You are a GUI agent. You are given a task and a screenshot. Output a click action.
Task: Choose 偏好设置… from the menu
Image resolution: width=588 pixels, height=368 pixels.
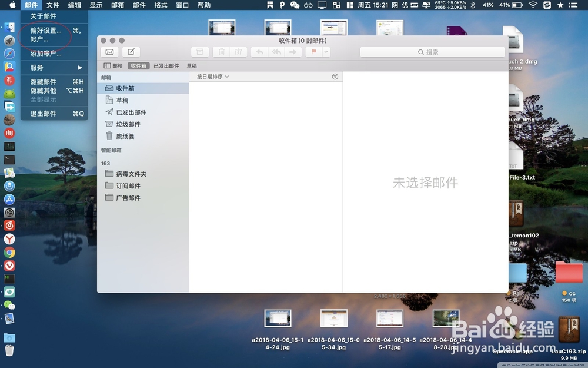pos(54,31)
